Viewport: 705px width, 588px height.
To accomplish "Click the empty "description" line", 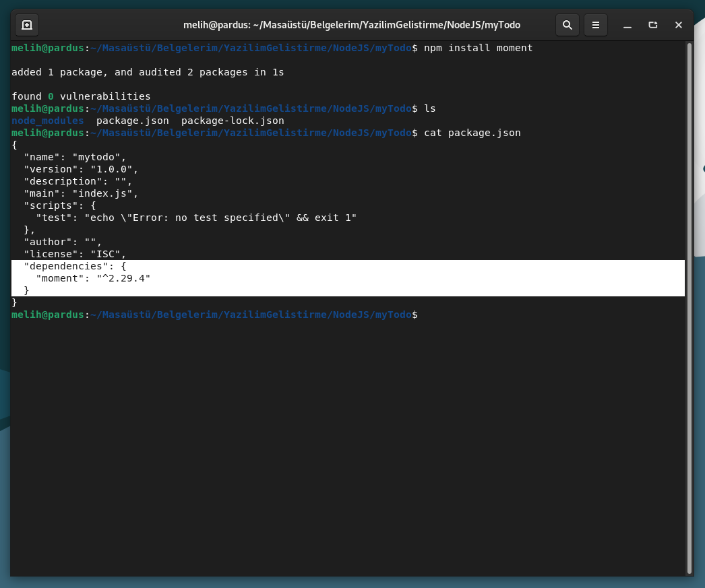I will (78, 181).
